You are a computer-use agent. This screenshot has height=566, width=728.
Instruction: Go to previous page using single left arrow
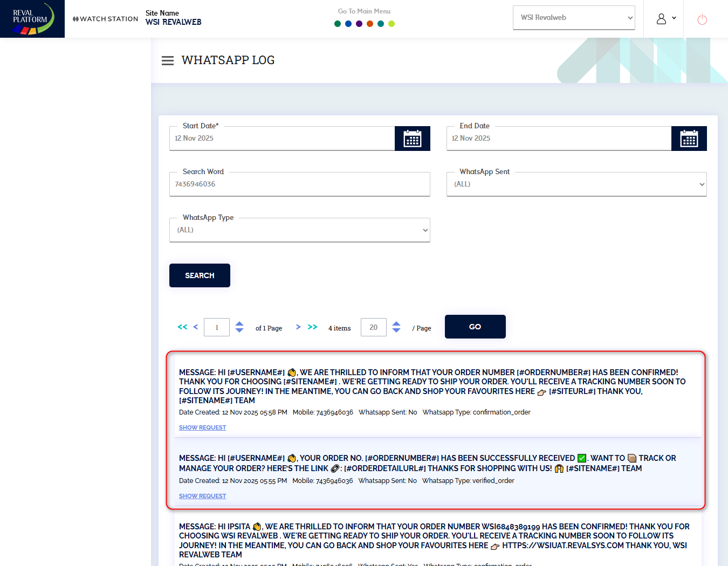coord(195,327)
